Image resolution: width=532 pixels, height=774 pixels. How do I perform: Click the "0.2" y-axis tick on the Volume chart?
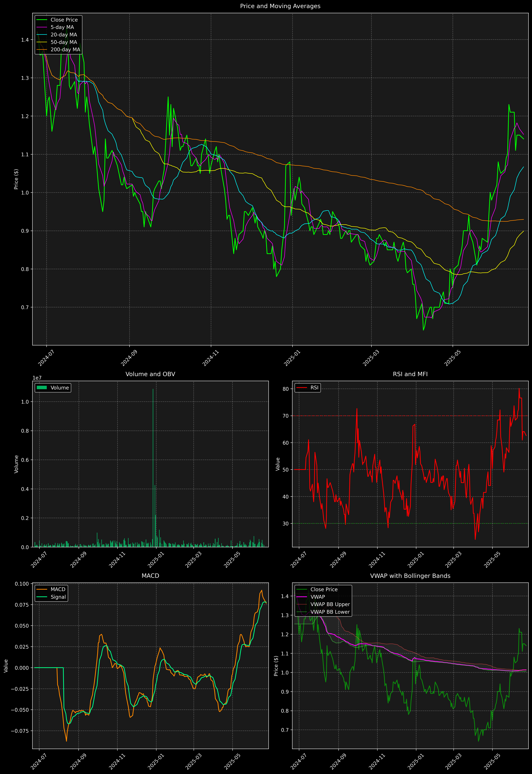click(x=25, y=518)
